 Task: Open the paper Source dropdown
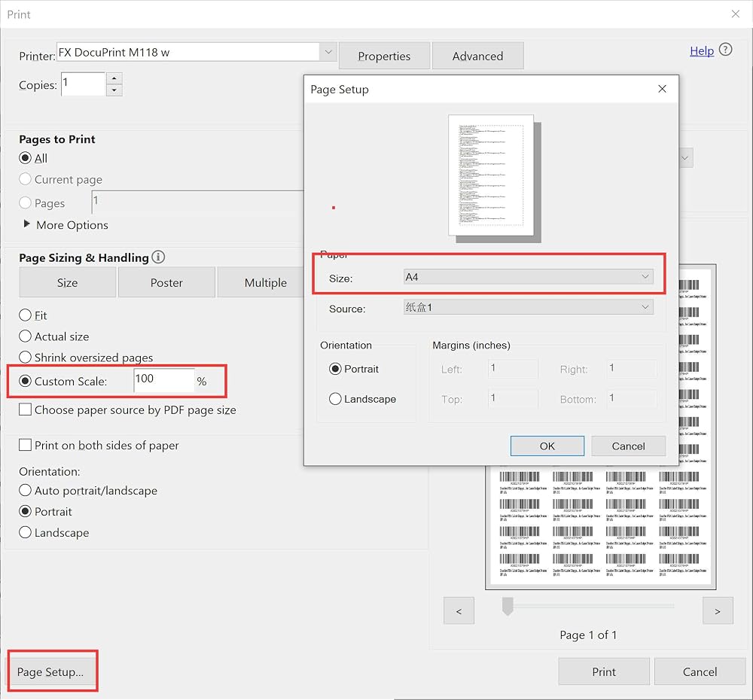529,307
